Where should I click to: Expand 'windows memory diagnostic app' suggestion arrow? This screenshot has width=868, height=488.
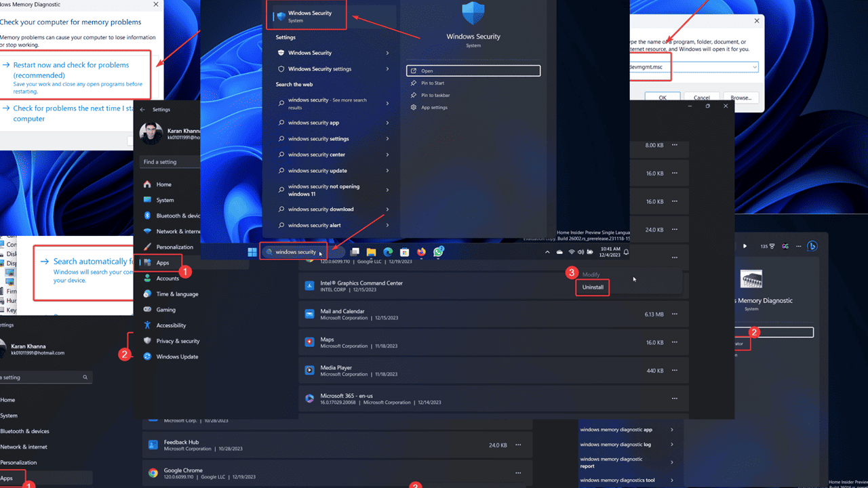pos(672,430)
